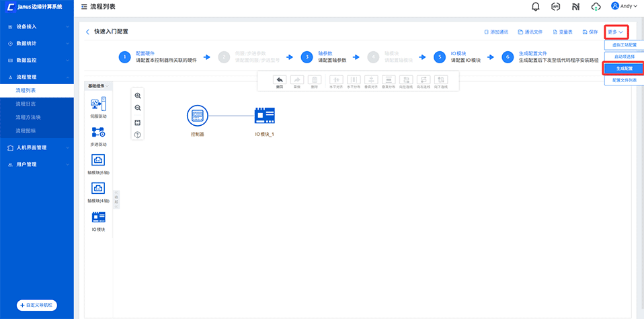Open the Andy user dropdown
Viewport: 644px width, 319px height.
624,6
